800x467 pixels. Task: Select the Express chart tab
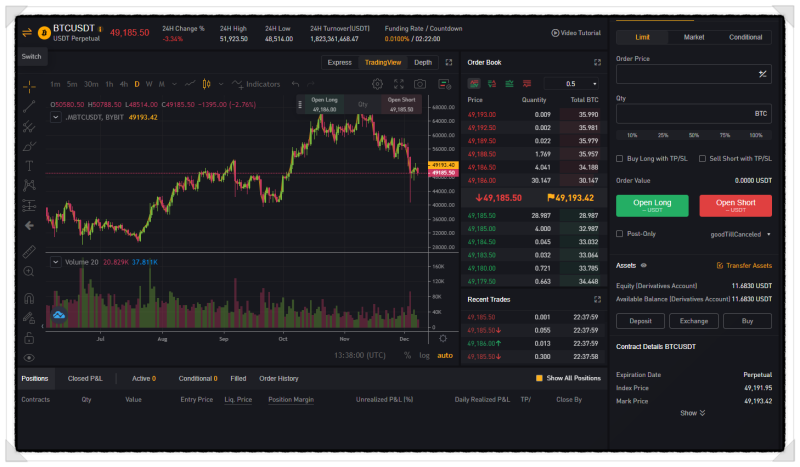pos(339,62)
